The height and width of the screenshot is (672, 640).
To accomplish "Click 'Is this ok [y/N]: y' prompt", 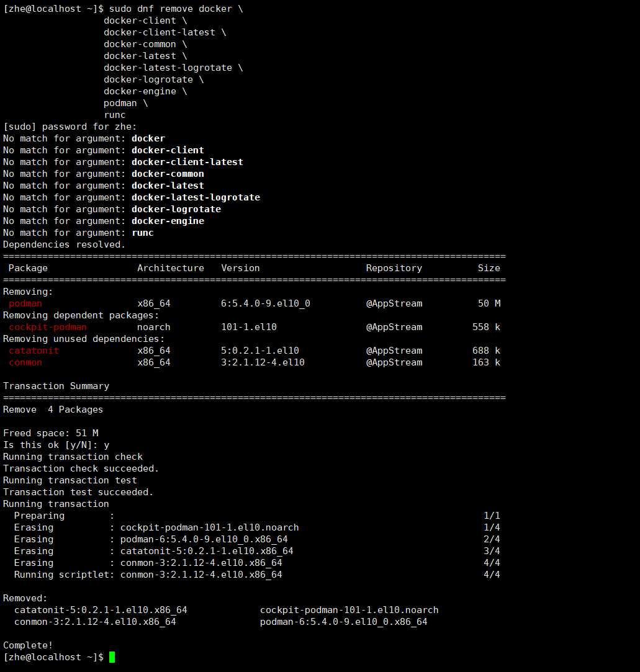I will tap(56, 445).
